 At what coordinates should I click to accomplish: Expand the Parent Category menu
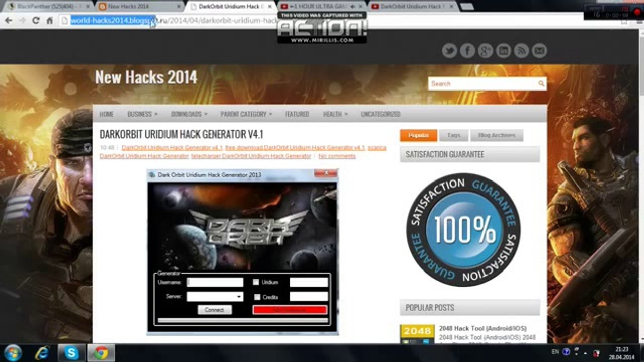click(246, 114)
